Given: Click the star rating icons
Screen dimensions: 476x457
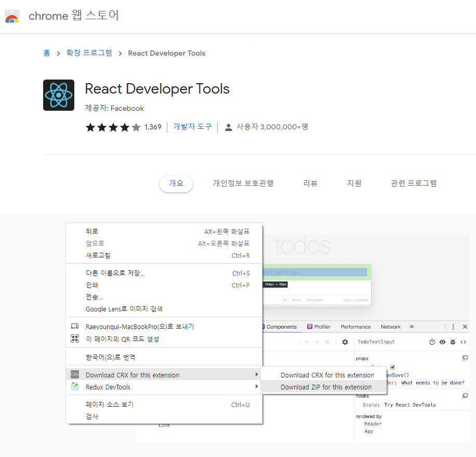Looking at the screenshot, I should pyautogui.click(x=113, y=127).
